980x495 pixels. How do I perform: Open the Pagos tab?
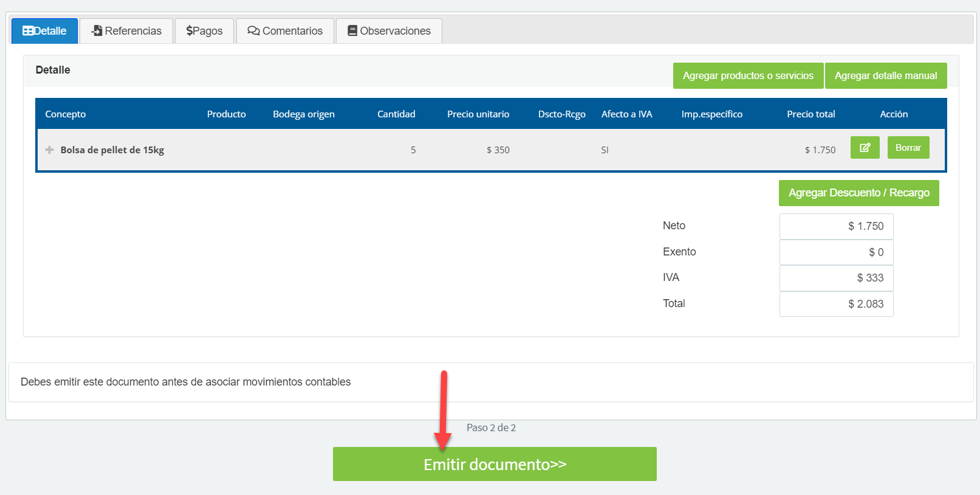point(204,31)
